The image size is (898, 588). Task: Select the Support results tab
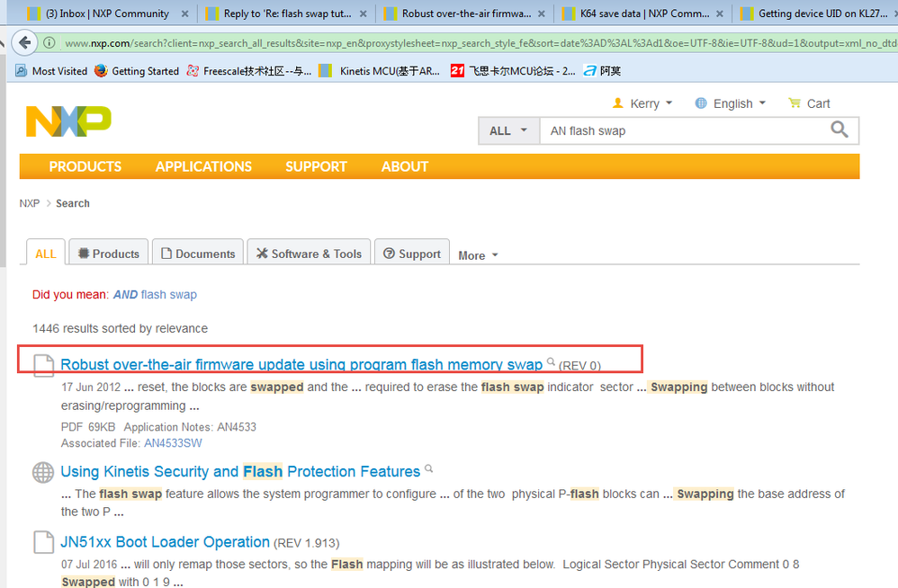click(x=412, y=254)
